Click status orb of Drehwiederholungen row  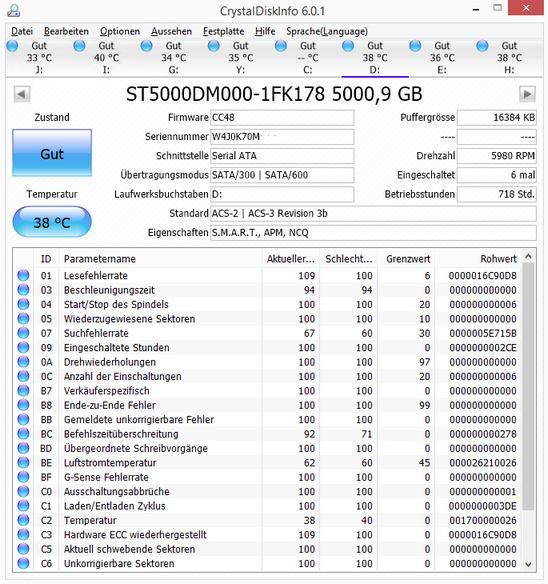(23, 362)
